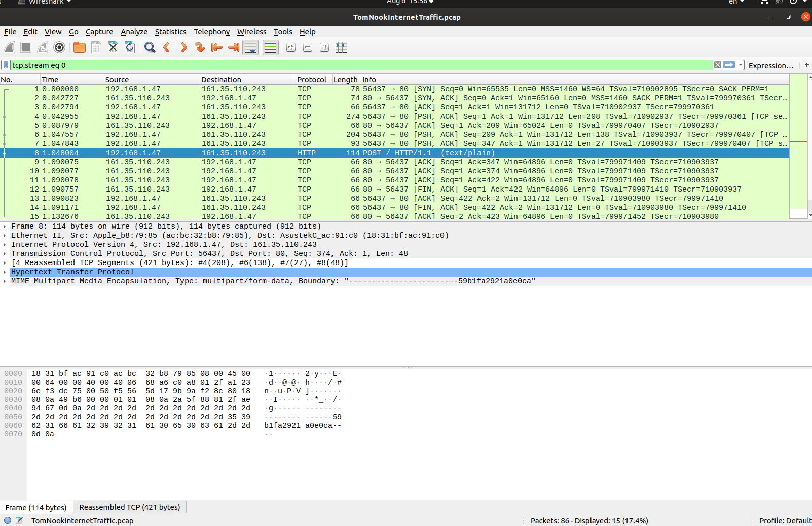This screenshot has height=526, width=812.
Task: Find a packet using the magnifier
Action: click(150, 47)
